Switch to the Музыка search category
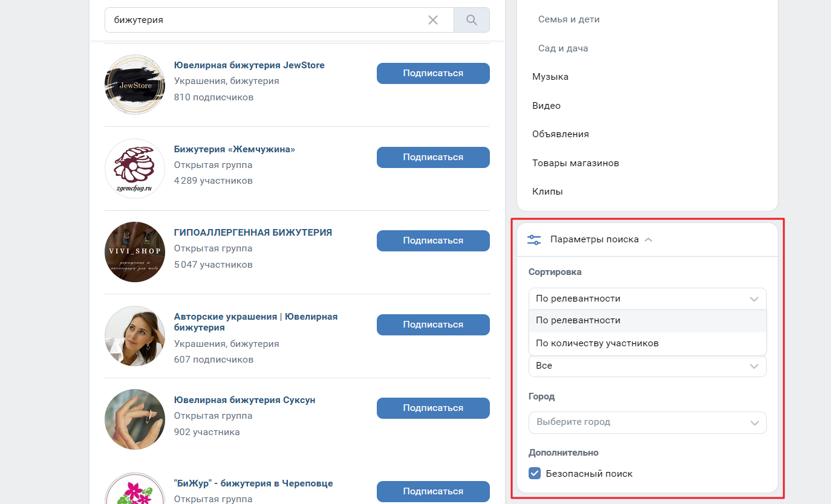 click(550, 77)
